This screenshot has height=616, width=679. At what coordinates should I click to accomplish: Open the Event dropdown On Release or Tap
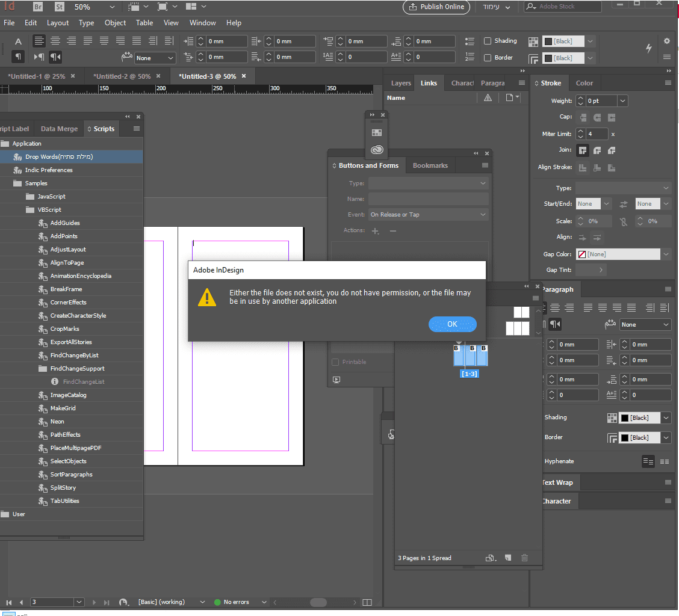428,215
